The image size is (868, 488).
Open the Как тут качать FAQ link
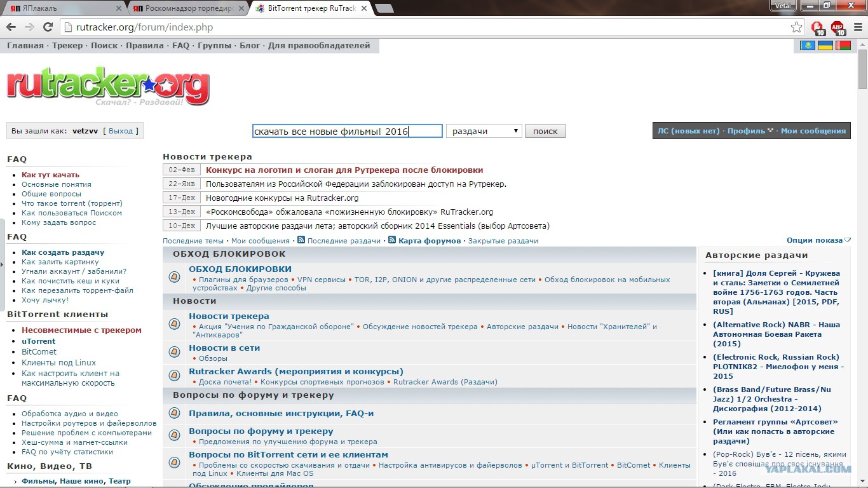[x=50, y=175]
